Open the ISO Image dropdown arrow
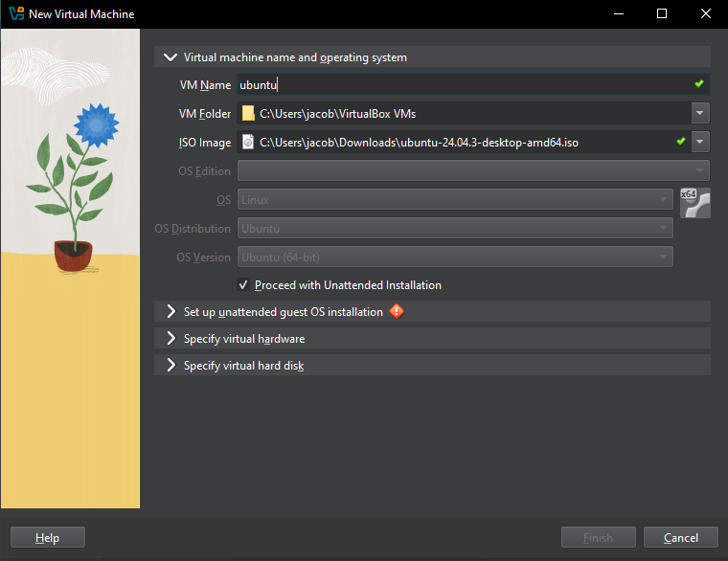Screen dimensions: 728x561 point(700,143)
